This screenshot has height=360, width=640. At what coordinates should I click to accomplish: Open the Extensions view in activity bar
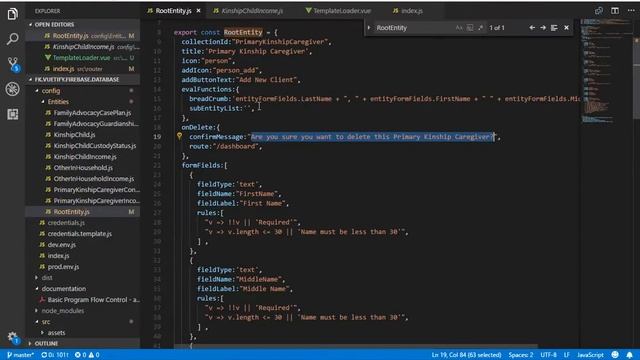[13, 114]
